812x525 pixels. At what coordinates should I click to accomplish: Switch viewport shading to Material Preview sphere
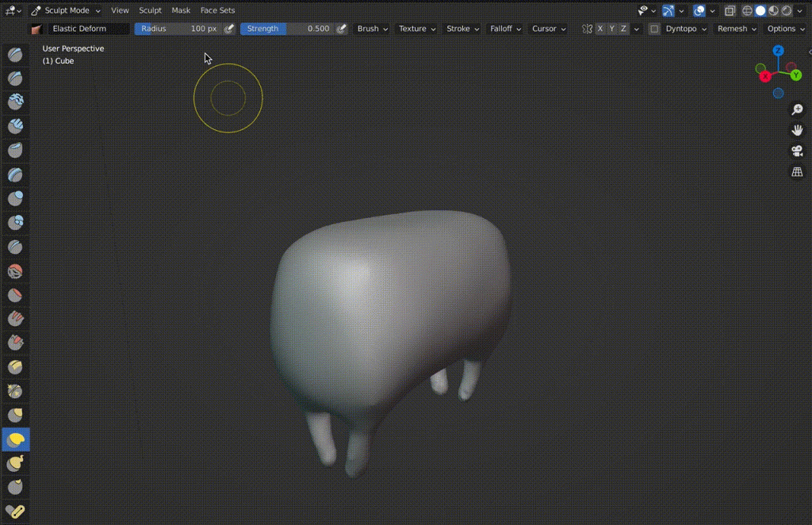(773, 10)
